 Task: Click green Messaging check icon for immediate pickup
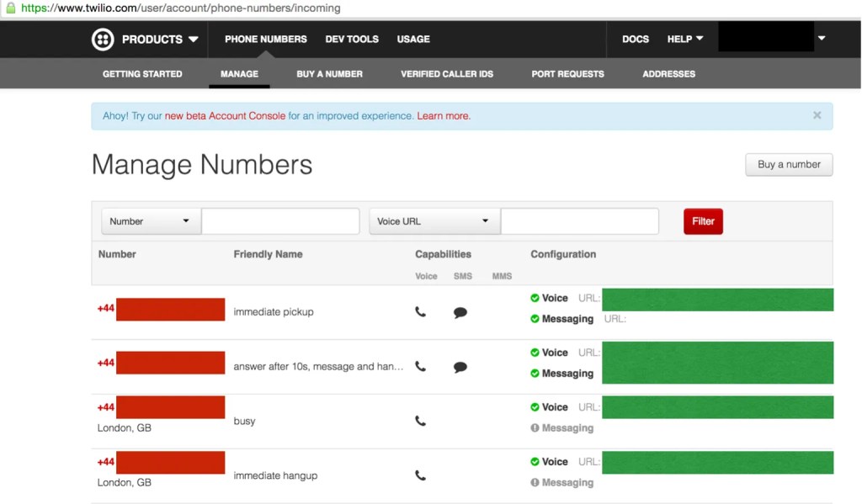point(535,319)
